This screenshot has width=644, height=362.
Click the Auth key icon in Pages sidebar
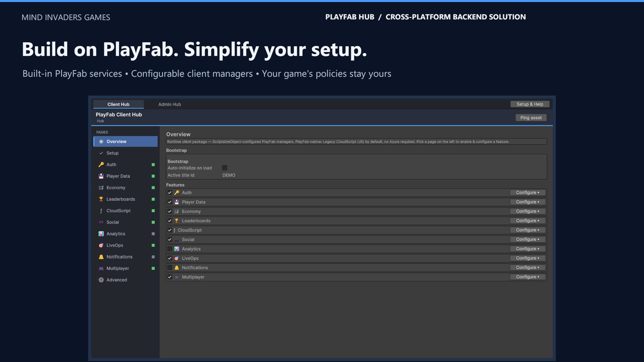101,165
